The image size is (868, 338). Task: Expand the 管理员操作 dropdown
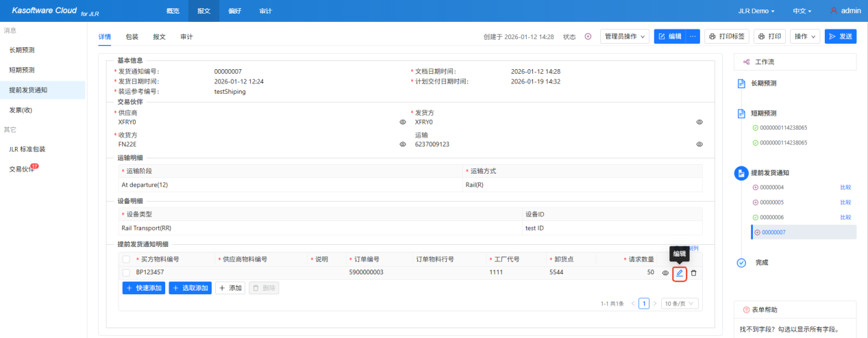(x=625, y=37)
